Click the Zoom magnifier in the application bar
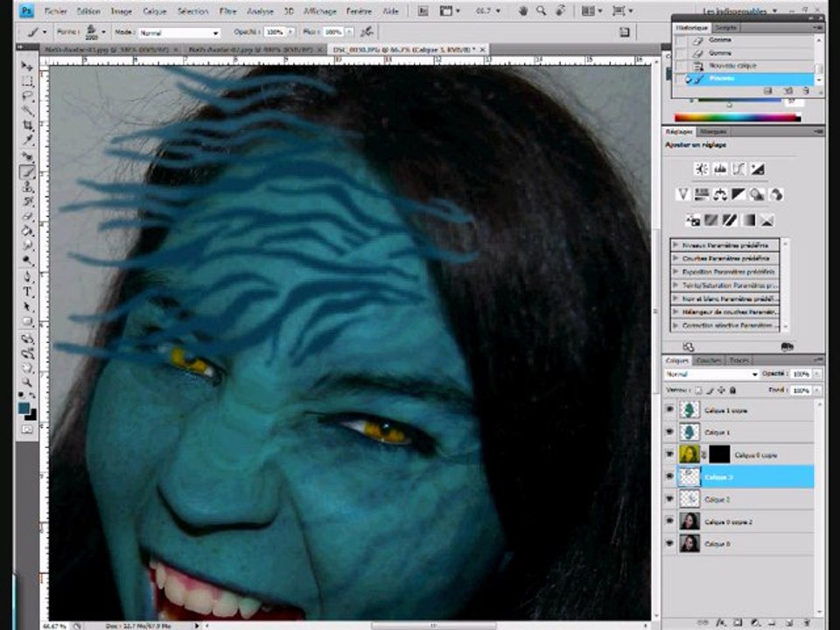The height and width of the screenshot is (630, 840). pyautogui.click(x=541, y=10)
